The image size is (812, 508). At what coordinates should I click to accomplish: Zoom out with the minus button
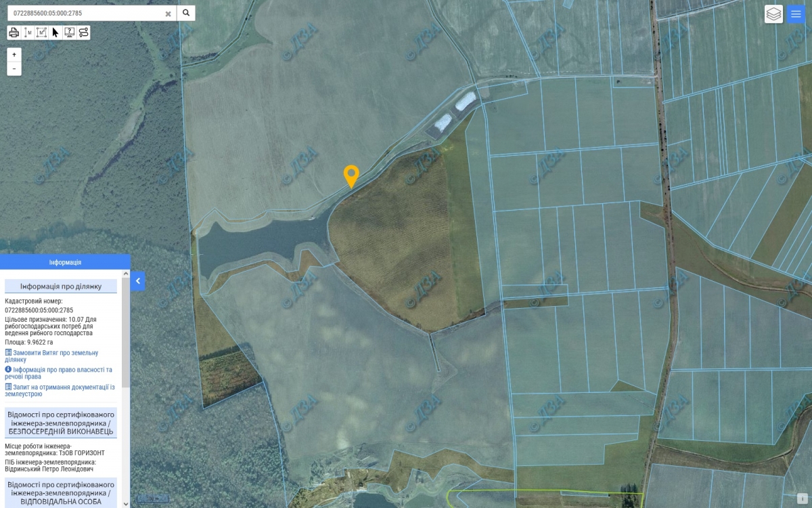(14, 68)
